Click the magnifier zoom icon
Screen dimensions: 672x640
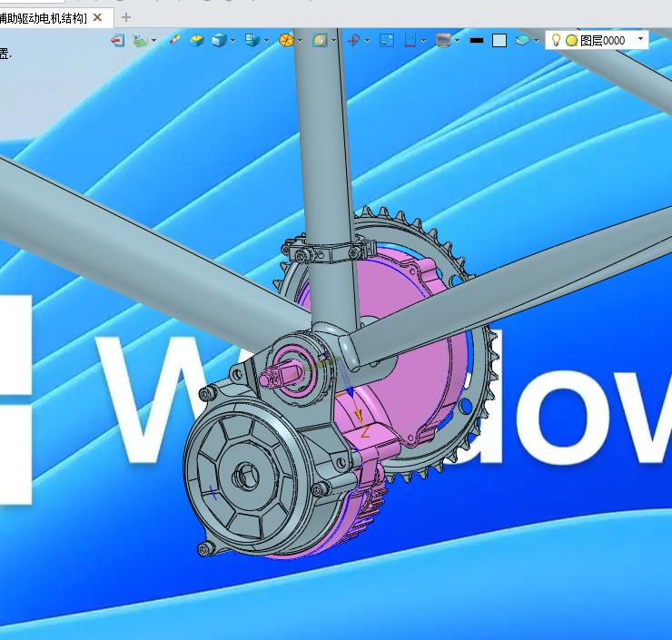321,41
